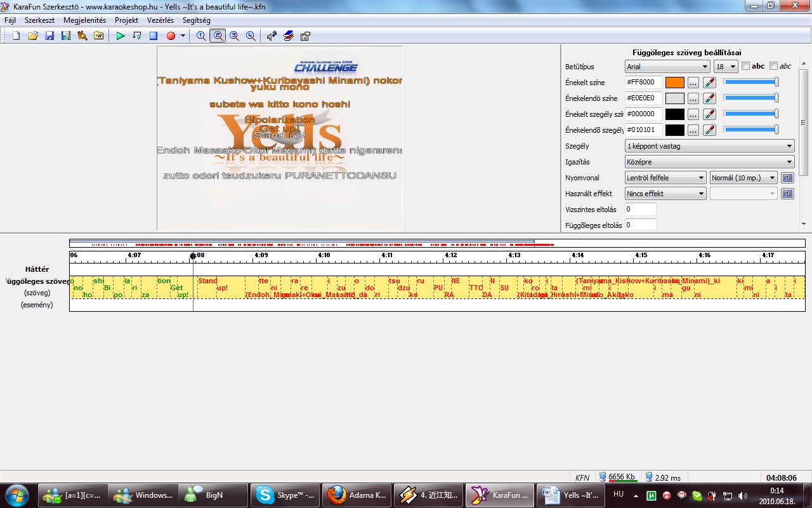Open the Megjelenítés menu

(x=84, y=20)
